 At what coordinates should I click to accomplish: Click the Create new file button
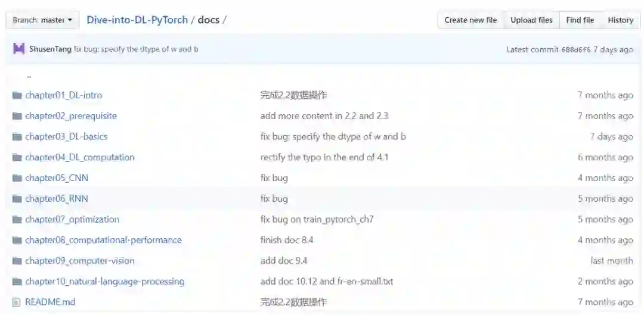click(470, 20)
